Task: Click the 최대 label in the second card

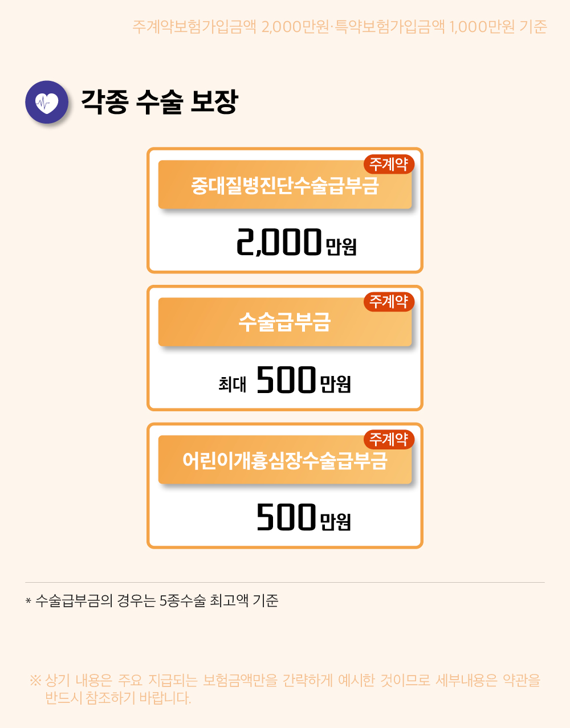Action: tap(233, 384)
